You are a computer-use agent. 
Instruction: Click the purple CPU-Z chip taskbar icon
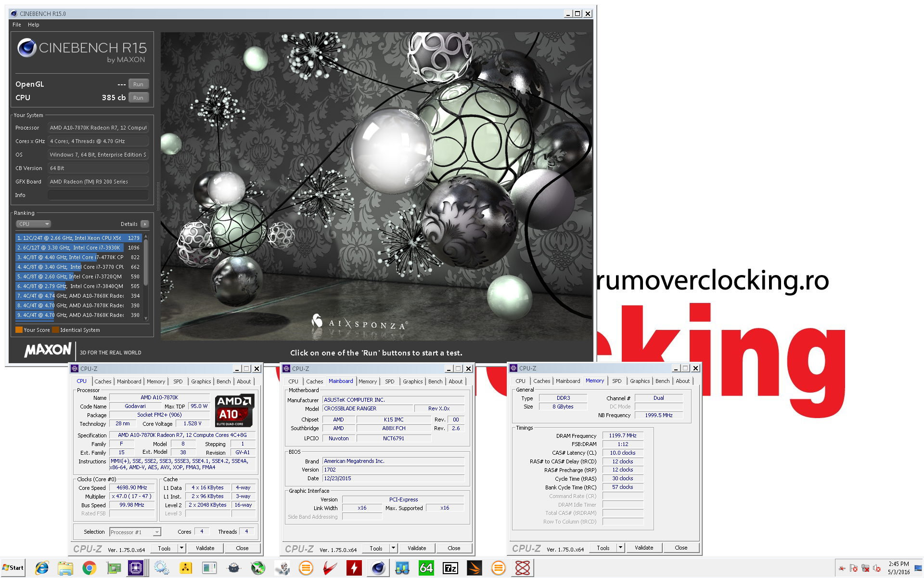[136, 568]
